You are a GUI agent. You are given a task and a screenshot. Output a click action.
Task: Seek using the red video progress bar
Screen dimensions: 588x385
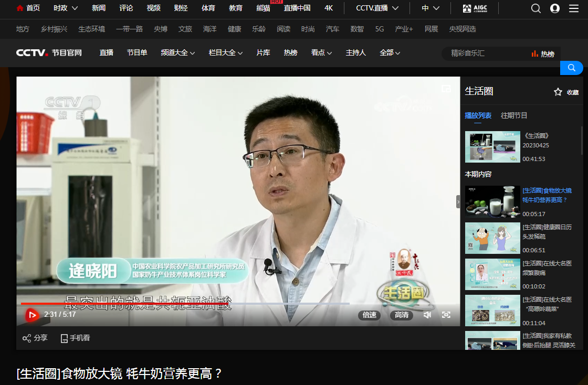[124, 303]
